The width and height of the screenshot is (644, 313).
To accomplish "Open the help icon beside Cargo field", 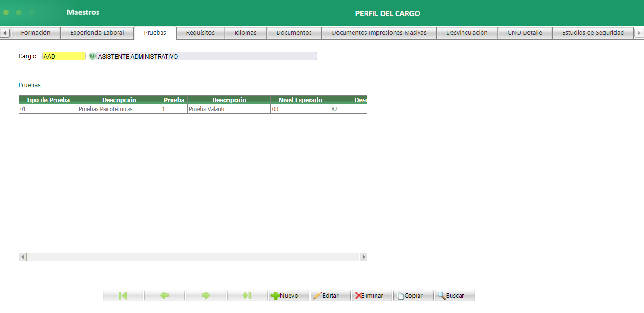I will 92,56.
